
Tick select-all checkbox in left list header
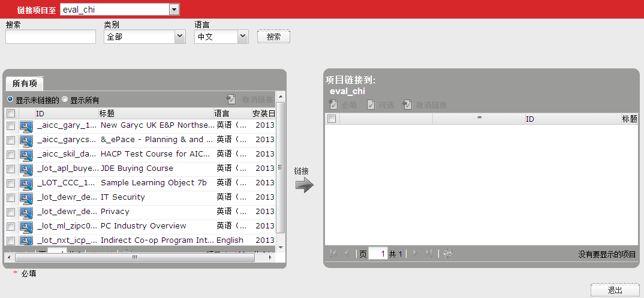tap(11, 113)
